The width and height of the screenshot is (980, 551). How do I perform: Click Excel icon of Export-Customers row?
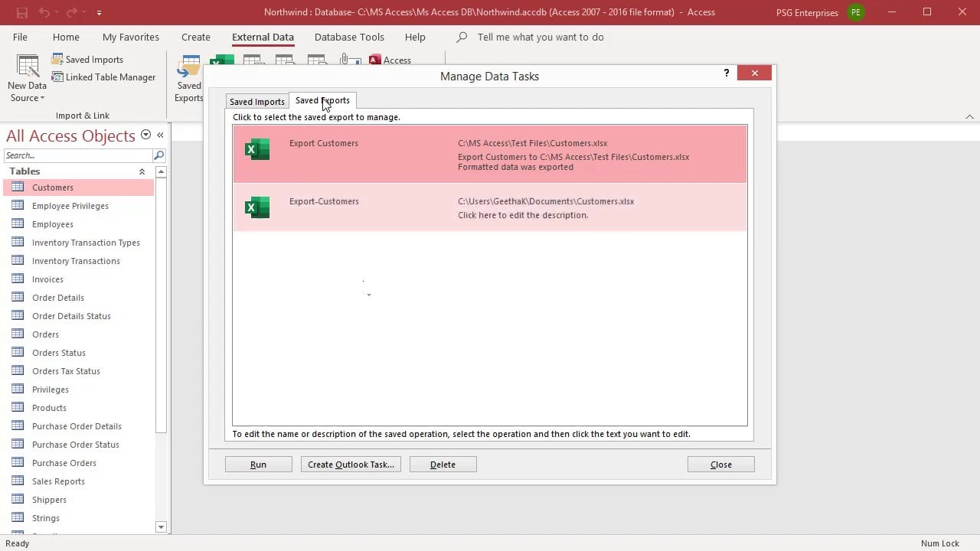(x=257, y=207)
